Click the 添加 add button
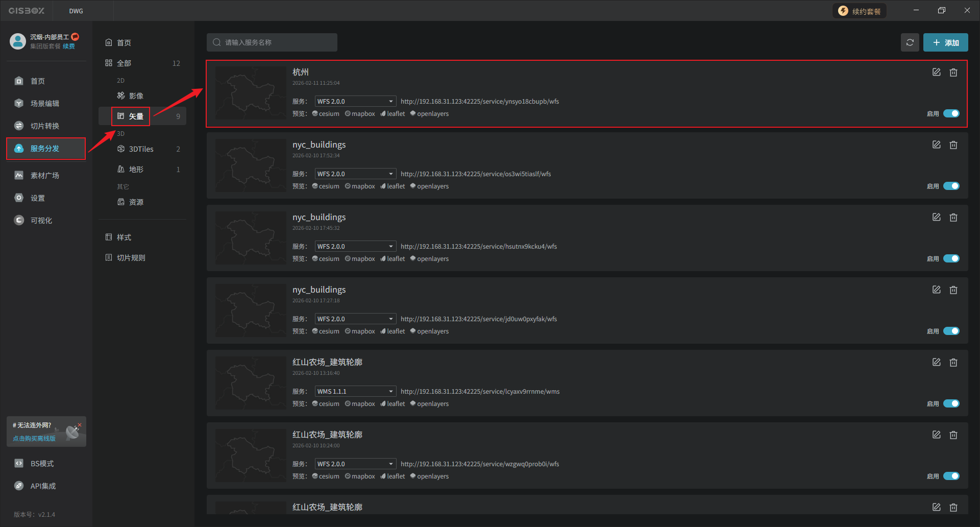 tap(945, 42)
